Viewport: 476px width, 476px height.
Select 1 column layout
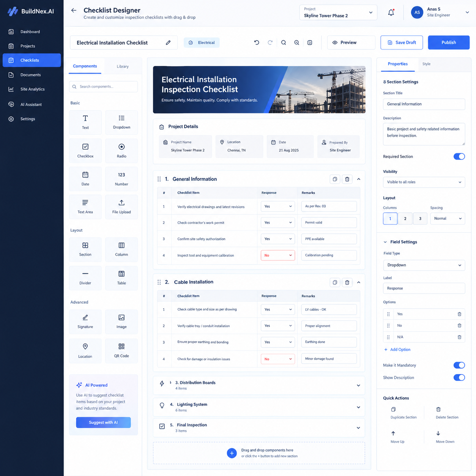tap(390, 219)
